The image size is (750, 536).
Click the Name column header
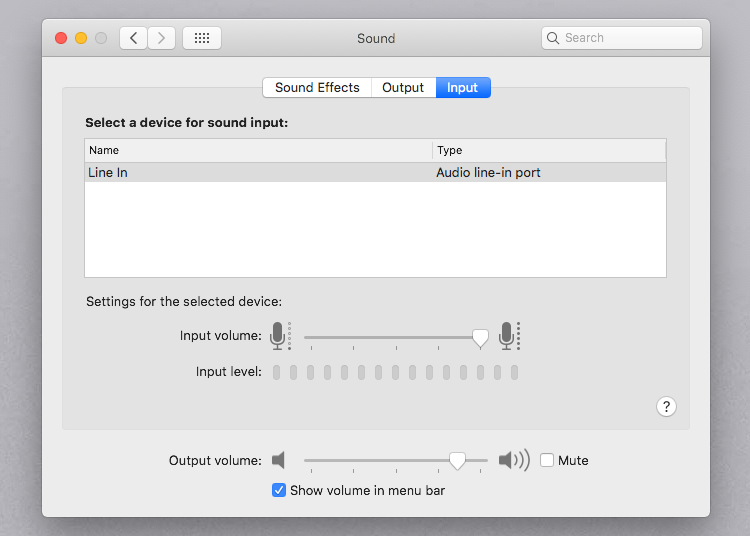tap(258, 150)
